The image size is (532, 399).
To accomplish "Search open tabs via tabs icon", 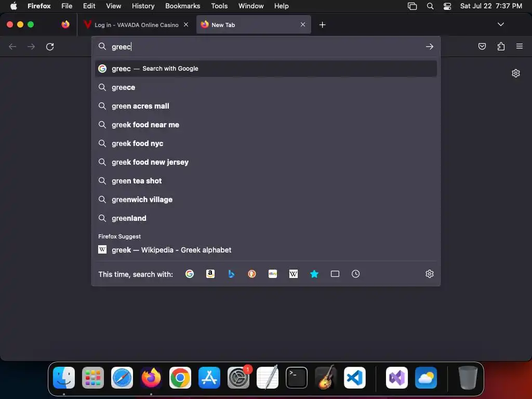I will click(x=335, y=274).
